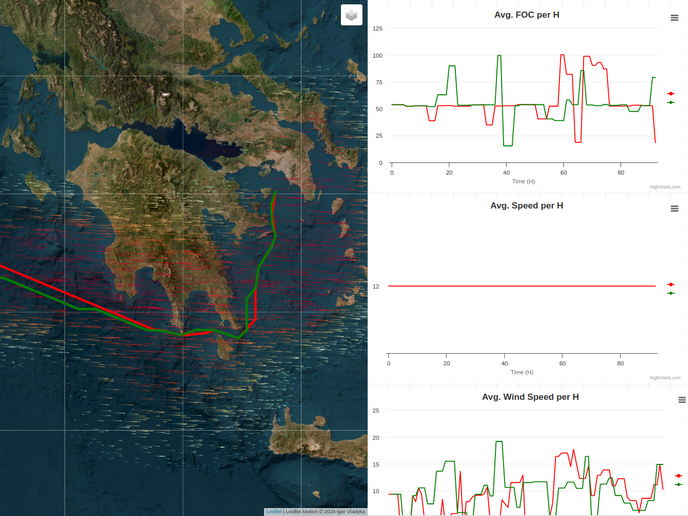Open Avg. Speed chart hamburger menu

point(674,208)
